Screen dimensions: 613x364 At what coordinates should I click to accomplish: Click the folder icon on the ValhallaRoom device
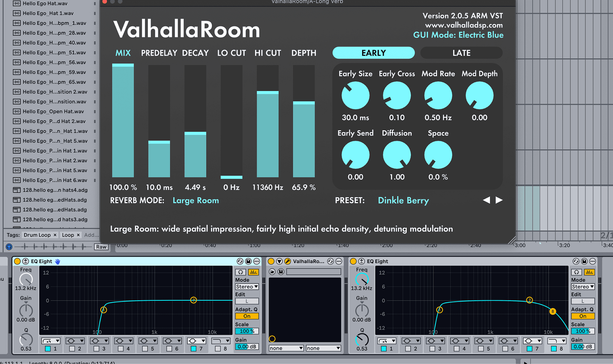click(x=272, y=271)
